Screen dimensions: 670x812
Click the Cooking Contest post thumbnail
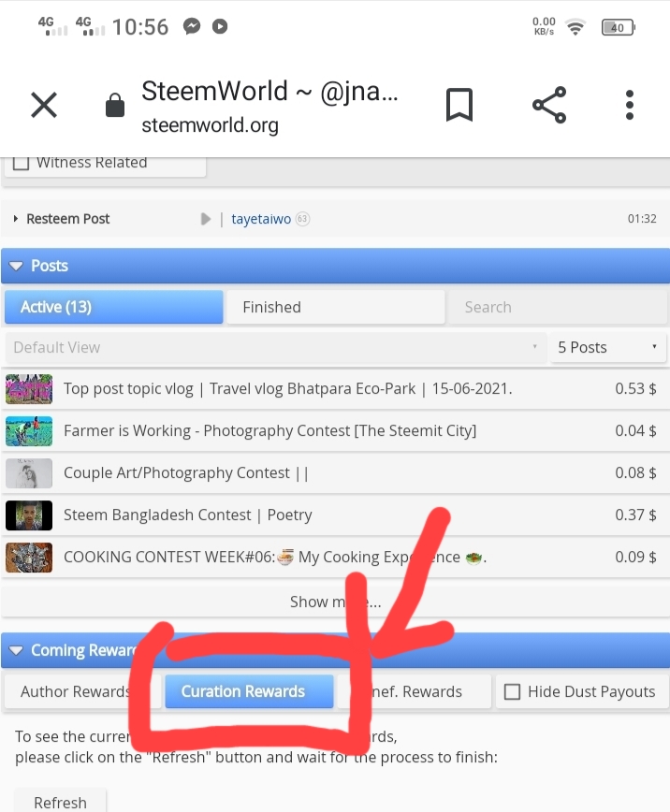29,558
